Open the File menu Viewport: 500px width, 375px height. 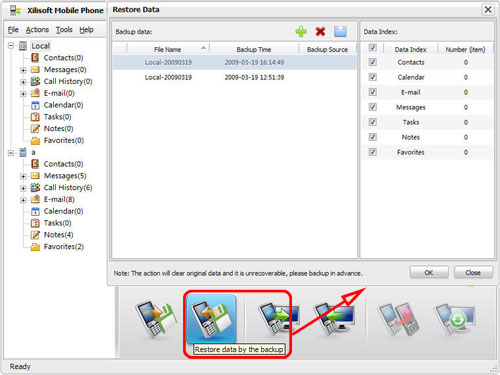point(13,30)
